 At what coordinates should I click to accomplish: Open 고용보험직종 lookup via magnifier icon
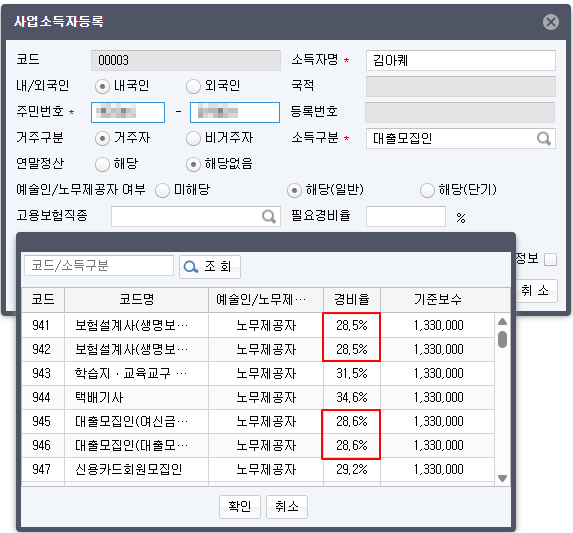[x=269, y=217]
